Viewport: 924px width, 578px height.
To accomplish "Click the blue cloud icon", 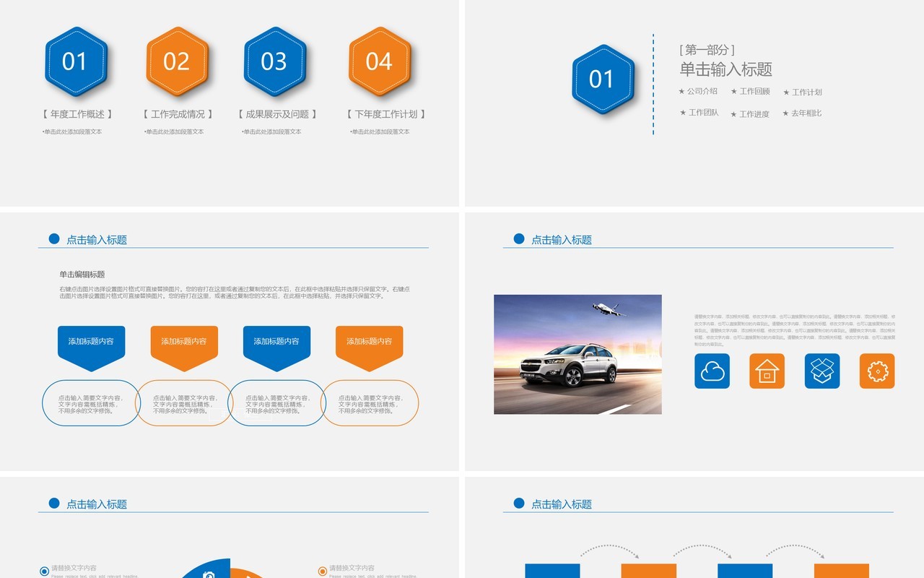I will coord(712,371).
